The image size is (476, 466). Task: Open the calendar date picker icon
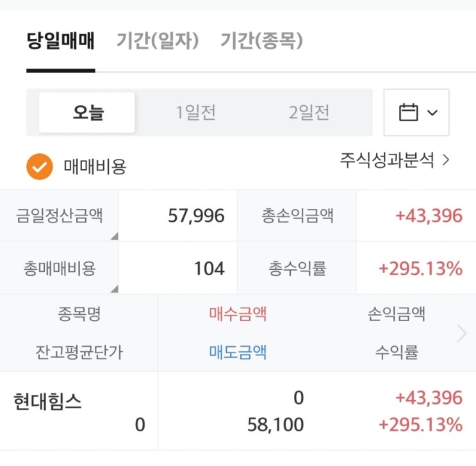[x=408, y=113]
